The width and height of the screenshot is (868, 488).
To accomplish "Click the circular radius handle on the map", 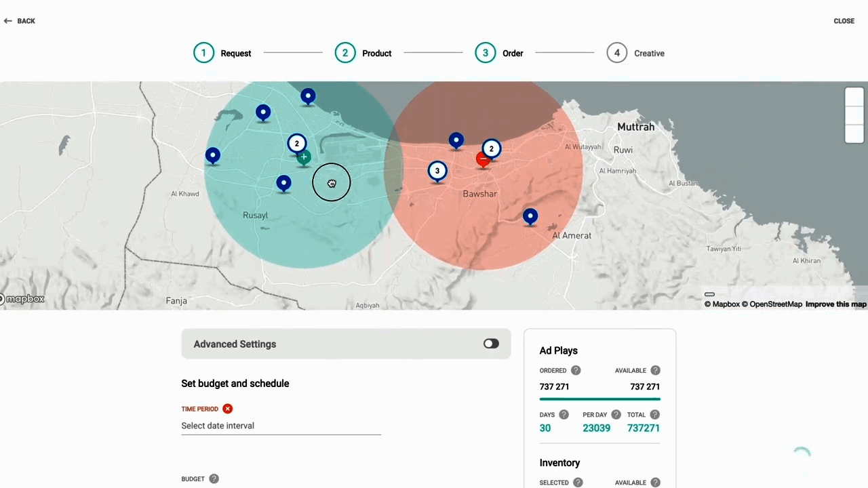I will point(332,183).
